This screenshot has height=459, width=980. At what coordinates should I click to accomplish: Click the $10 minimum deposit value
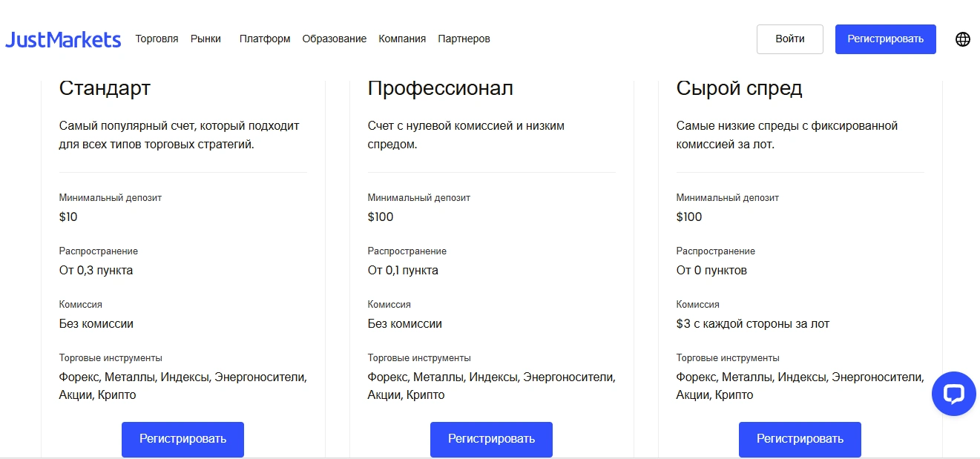[x=68, y=217]
